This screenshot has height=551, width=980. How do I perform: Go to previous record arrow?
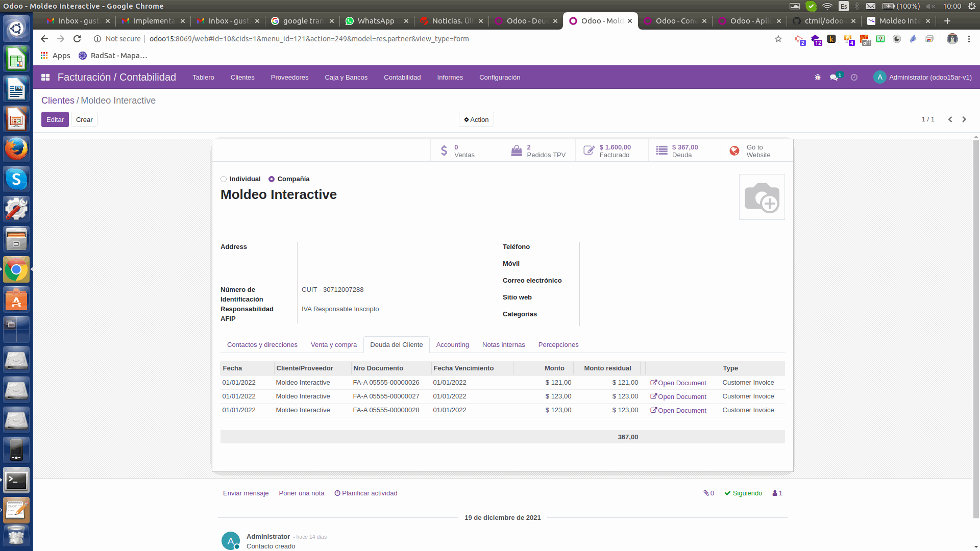coord(950,119)
